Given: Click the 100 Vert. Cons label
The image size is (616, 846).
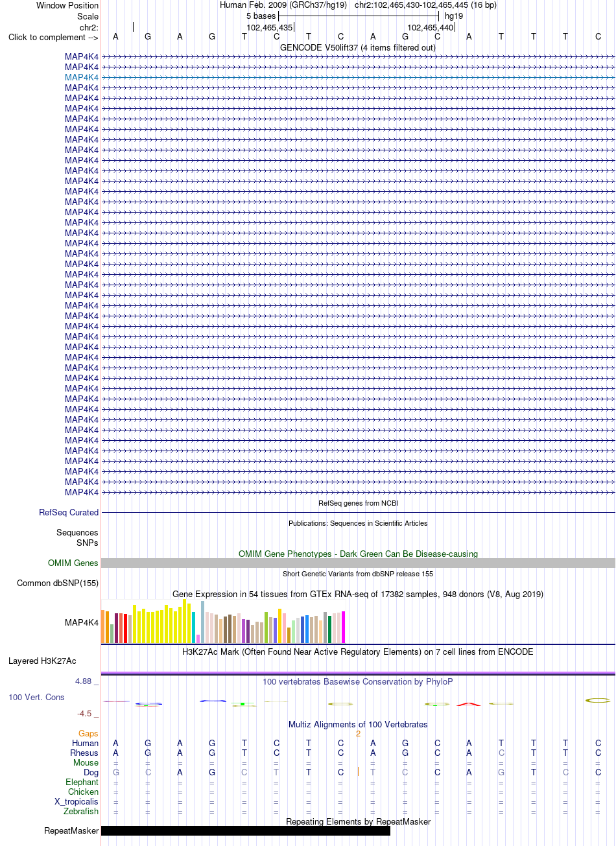Looking at the screenshot, I should tap(36, 697).
